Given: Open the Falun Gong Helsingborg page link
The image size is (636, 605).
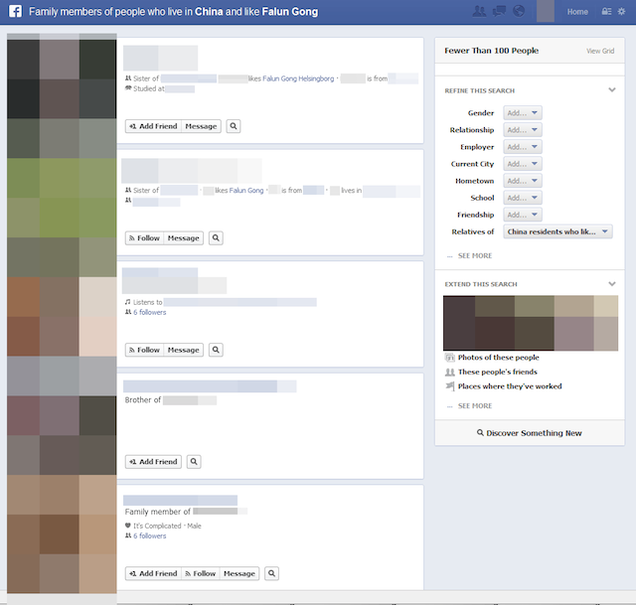Looking at the screenshot, I should pos(298,79).
